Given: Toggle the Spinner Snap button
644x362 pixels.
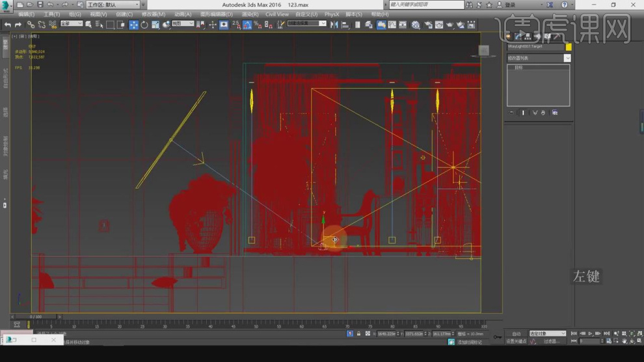Looking at the screenshot, I should (x=268, y=25).
